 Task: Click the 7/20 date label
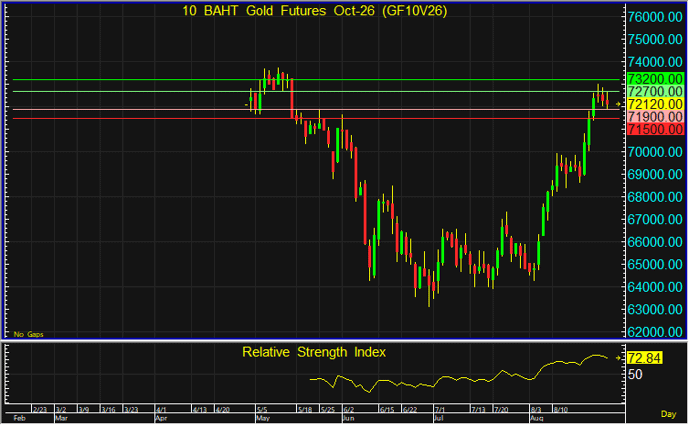[x=501, y=410]
